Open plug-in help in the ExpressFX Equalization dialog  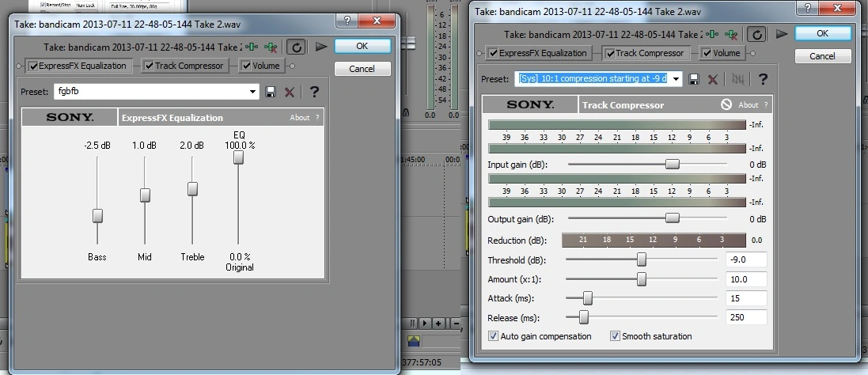tap(314, 92)
